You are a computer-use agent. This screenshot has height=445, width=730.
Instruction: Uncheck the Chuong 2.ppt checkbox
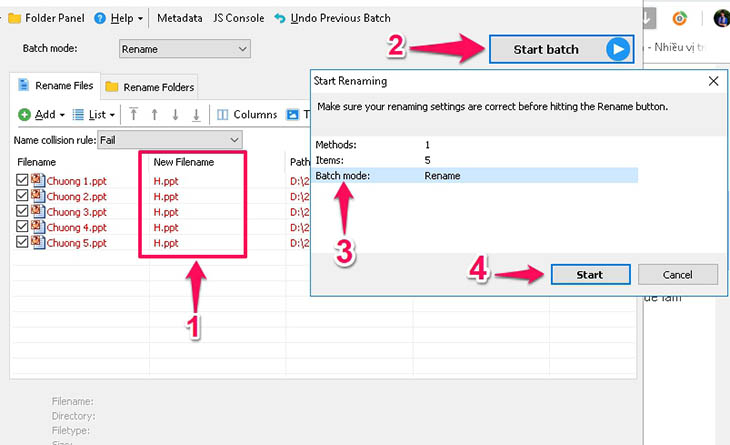[x=22, y=195]
